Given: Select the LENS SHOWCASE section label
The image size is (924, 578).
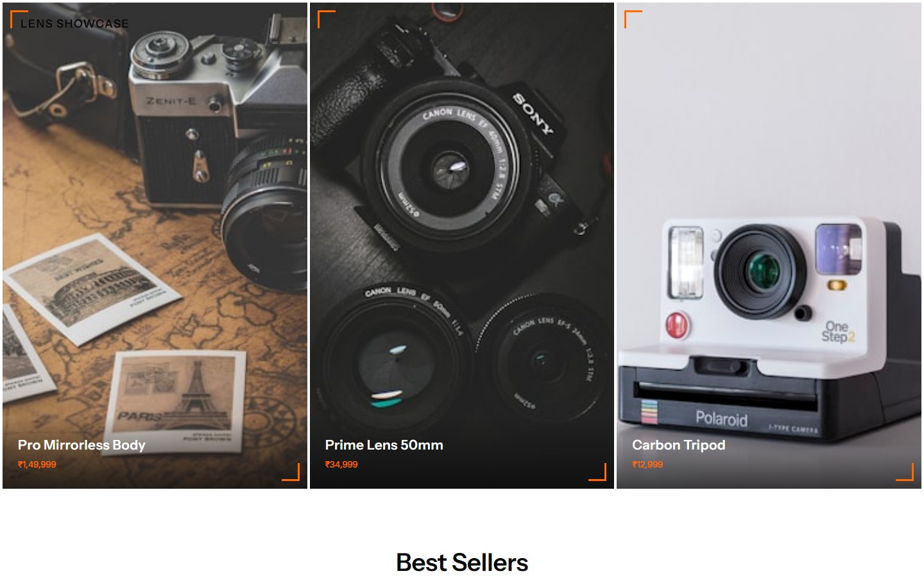Looking at the screenshot, I should 74,24.
